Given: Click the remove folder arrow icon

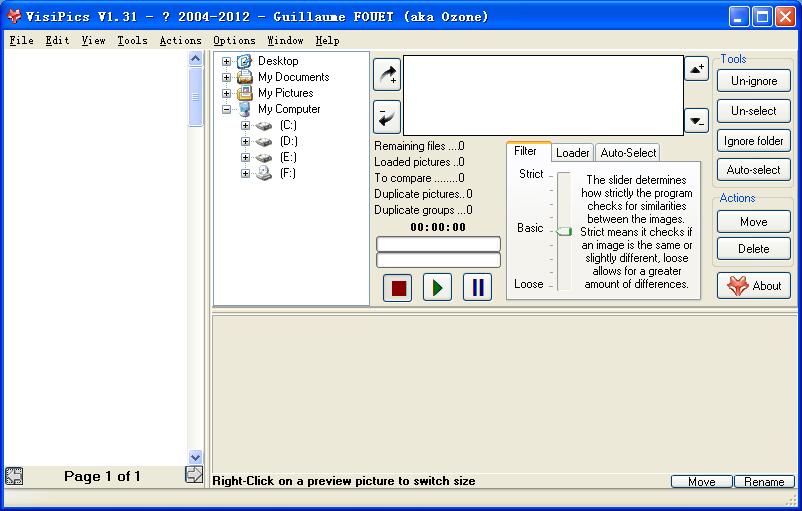Looking at the screenshot, I should (387, 116).
